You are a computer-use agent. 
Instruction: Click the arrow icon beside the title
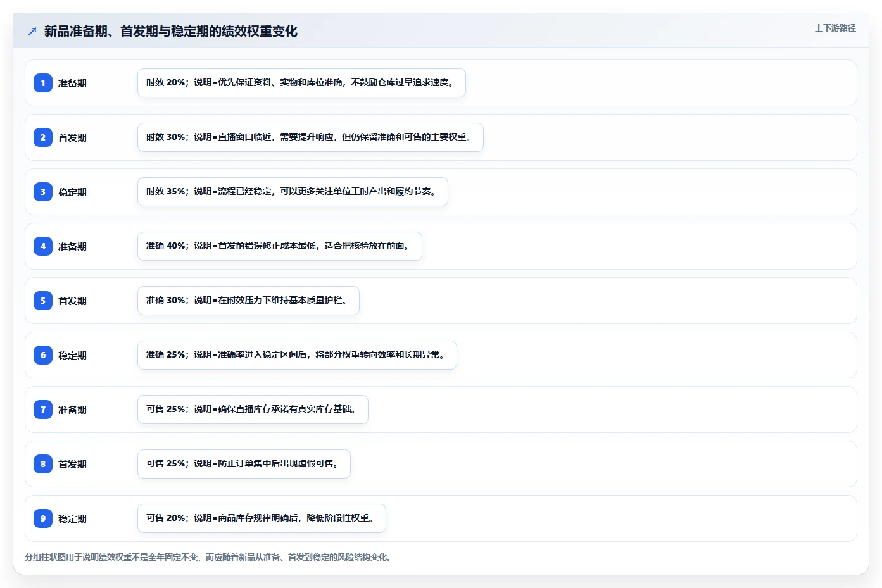coord(32,31)
